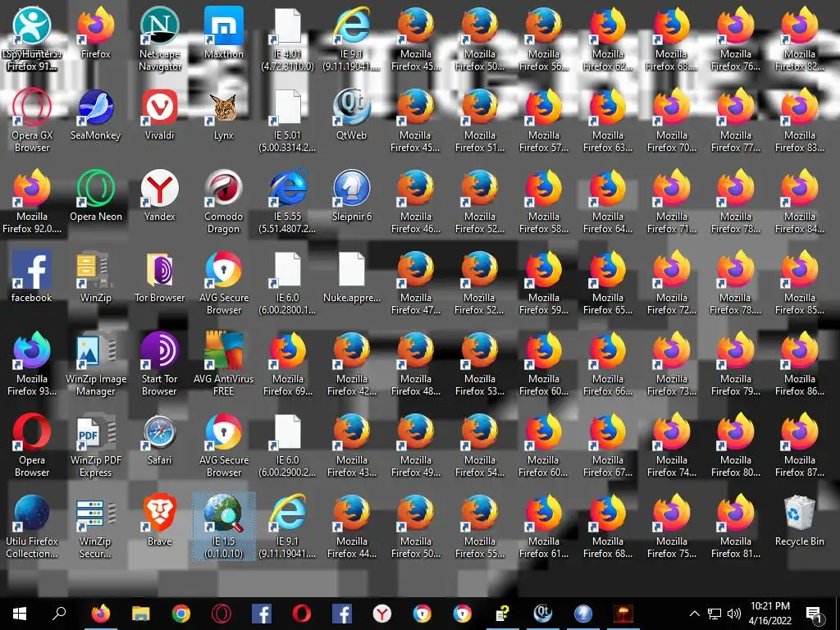This screenshot has height=630, width=840.
Task: Open the QtWeb desktop shortcut
Action: [x=351, y=115]
